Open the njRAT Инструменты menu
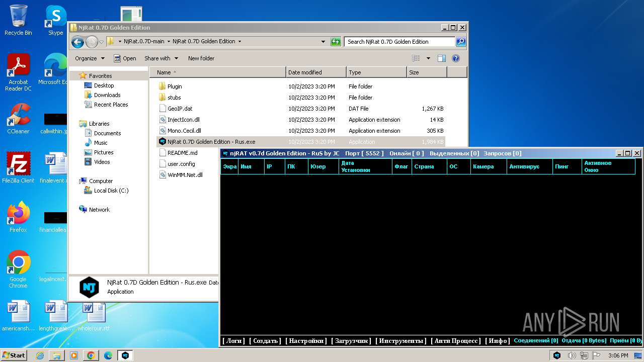This screenshot has height=362, width=644. click(x=401, y=341)
